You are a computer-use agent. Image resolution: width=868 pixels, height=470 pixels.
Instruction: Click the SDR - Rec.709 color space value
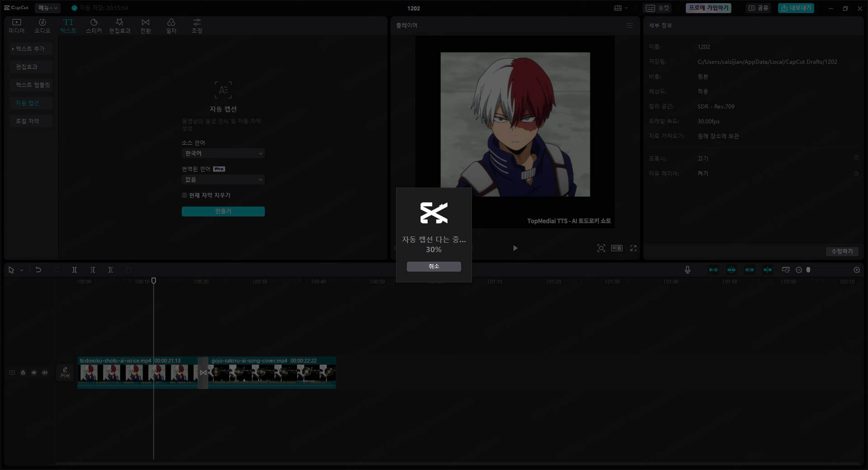click(716, 107)
